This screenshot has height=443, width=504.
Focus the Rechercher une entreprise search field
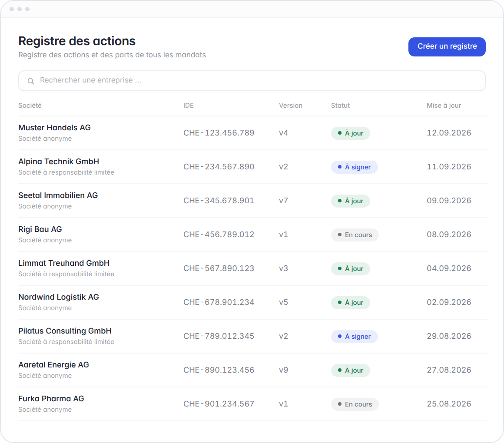click(252, 81)
